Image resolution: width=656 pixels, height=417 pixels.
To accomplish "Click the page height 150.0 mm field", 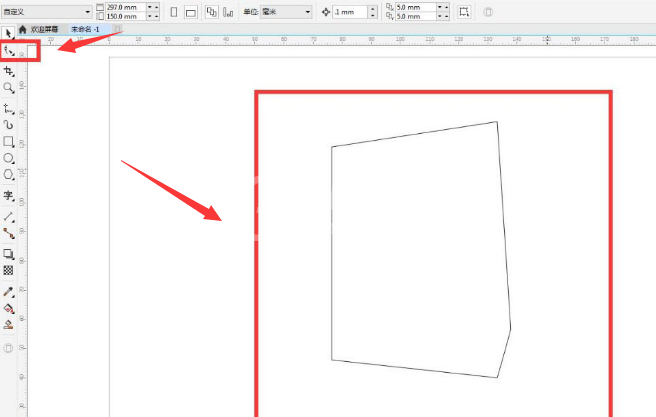I will point(126,16).
